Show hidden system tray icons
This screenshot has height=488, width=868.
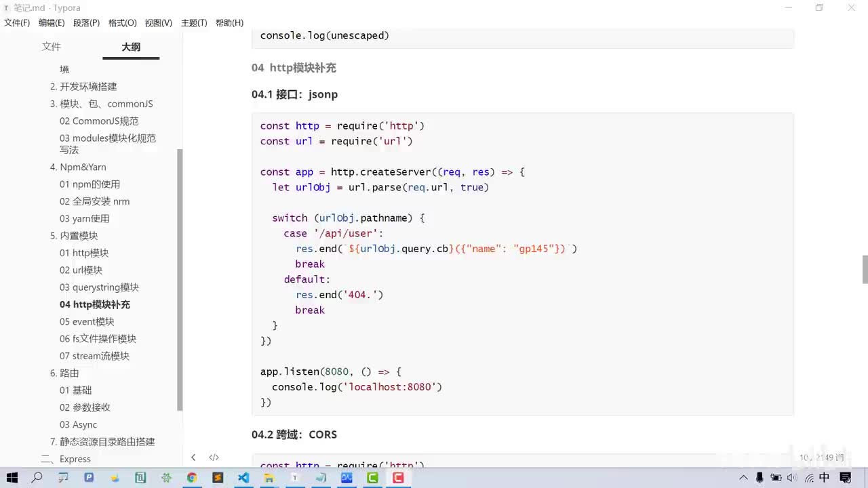pos(744,478)
